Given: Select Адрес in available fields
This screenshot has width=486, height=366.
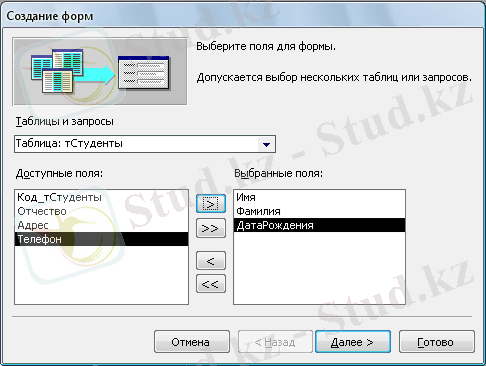Looking at the screenshot, I should pos(101,225).
